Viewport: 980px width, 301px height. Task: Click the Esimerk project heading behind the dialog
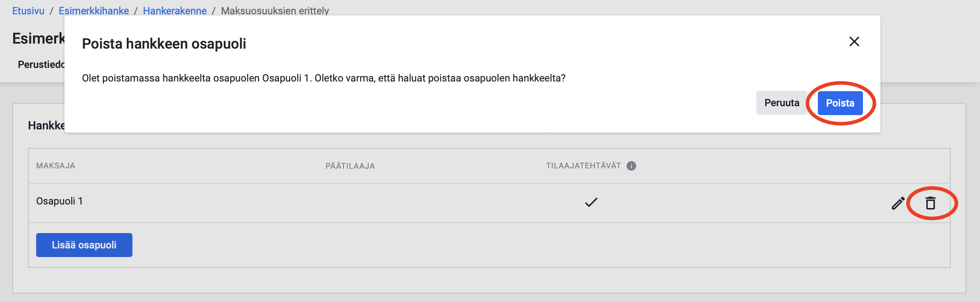click(x=38, y=38)
